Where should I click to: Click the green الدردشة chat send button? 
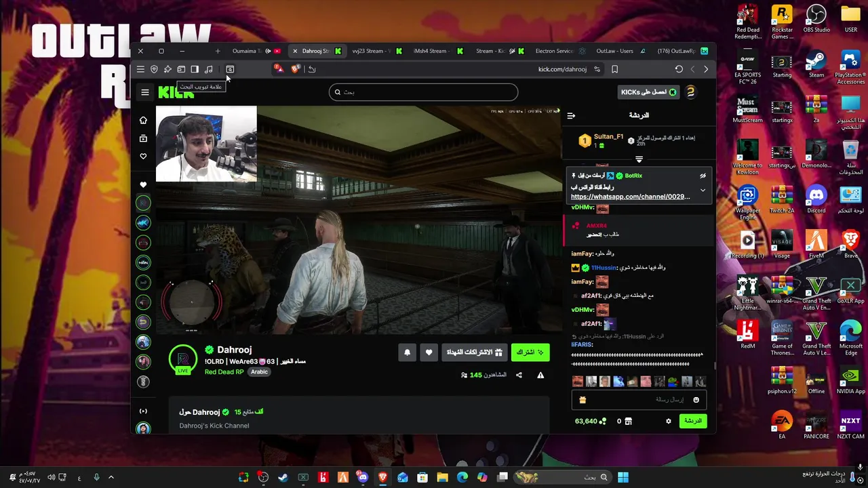tap(692, 421)
